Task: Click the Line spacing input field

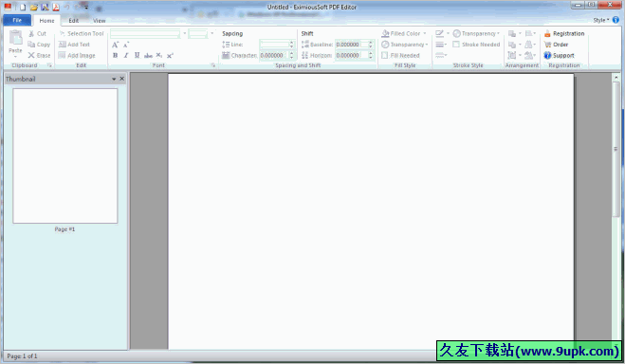Action: point(274,45)
